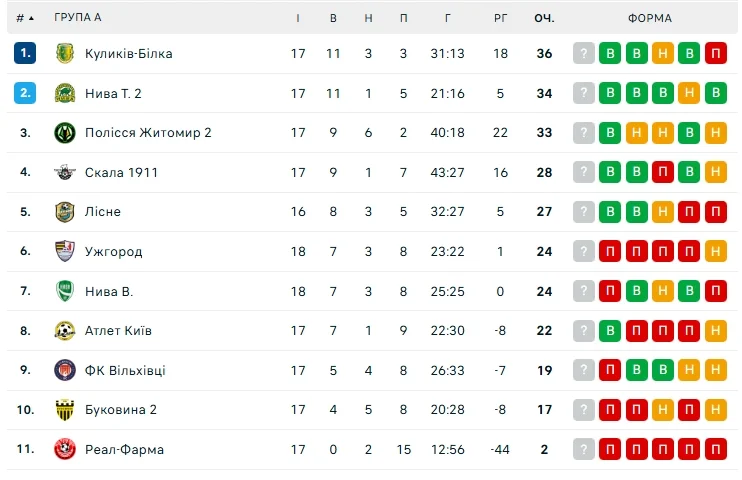
Task: Click the ФК Вільхівці team badge
Action: point(65,370)
